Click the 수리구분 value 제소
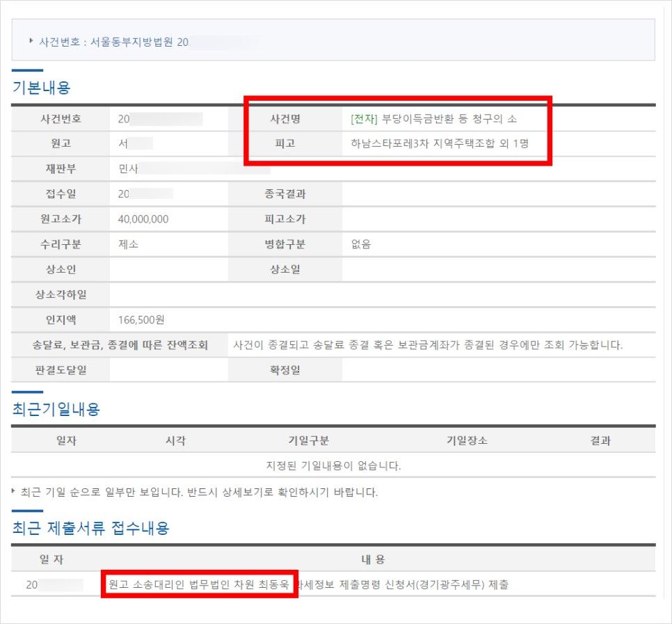 tap(129, 244)
